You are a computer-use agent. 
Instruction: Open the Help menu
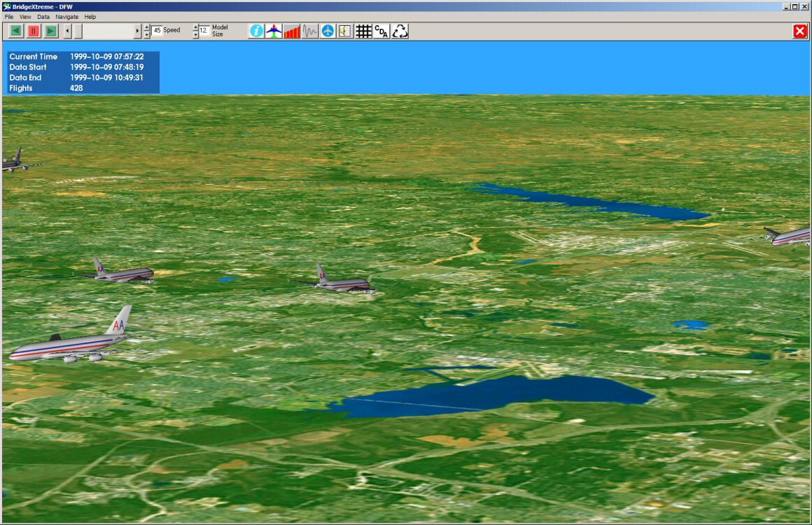90,17
